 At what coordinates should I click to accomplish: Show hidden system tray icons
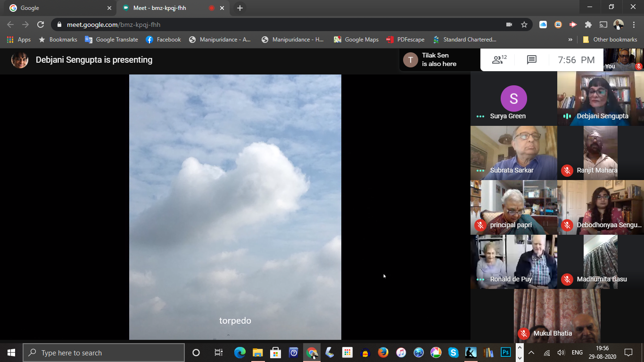pyautogui.click(x=531, y=353)
